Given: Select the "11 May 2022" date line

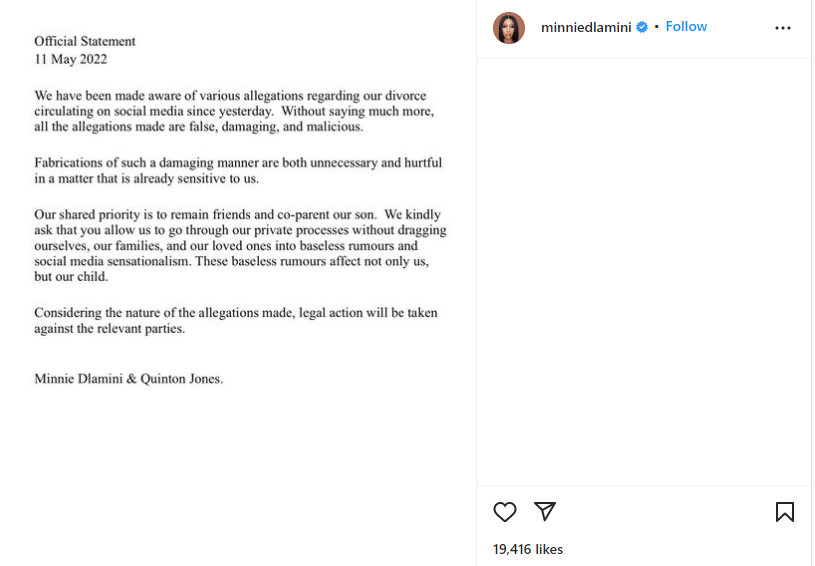Looking at the screenshot, I should 71,59.
